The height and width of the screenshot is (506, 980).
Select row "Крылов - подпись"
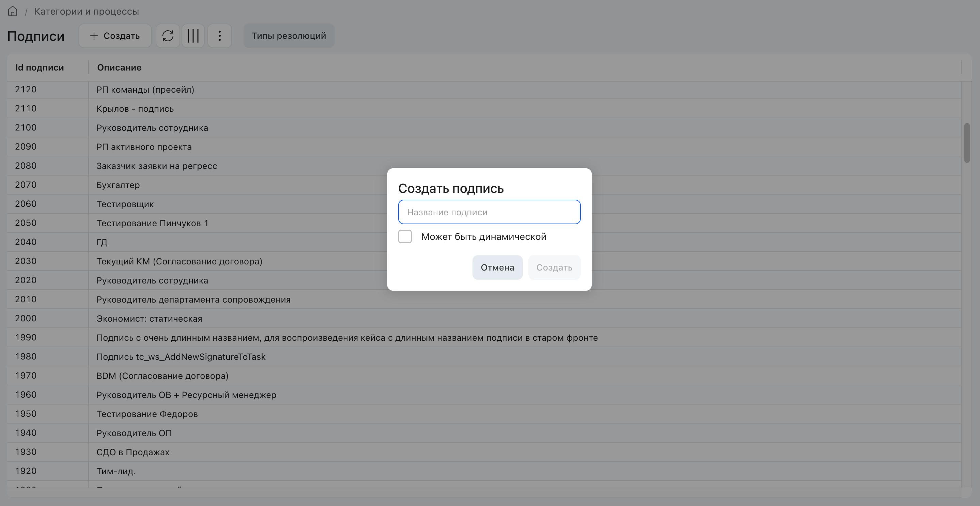(x=484, y=108)
